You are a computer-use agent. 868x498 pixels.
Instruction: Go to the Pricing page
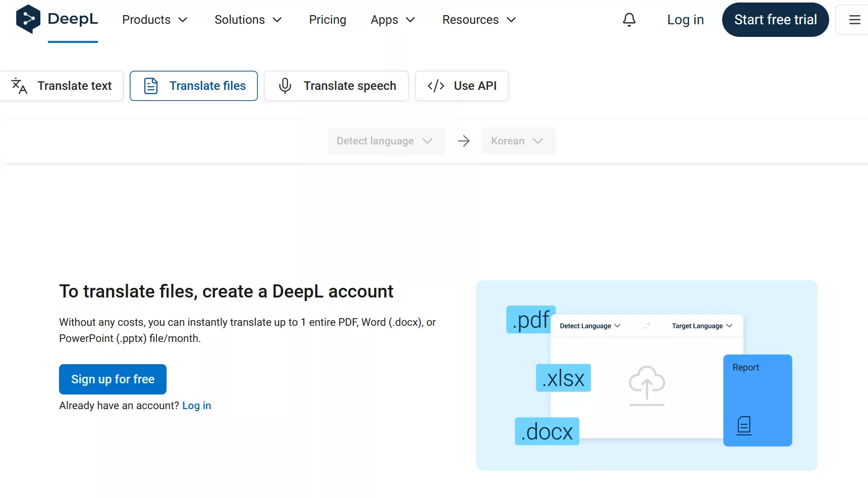328,20
